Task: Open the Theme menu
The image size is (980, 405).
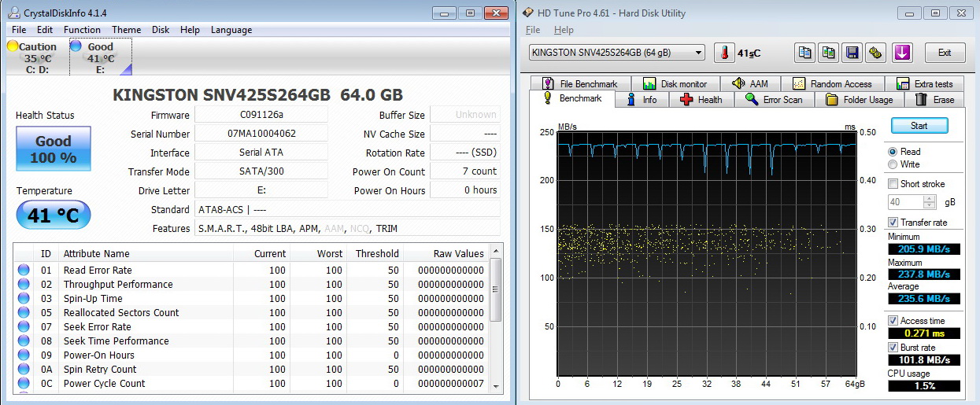Action: (x=126, y=30)
